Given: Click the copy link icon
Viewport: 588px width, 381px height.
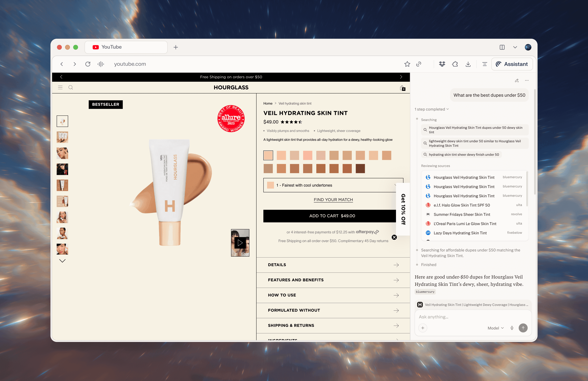Looking at the screenshot, I should 419,64.
